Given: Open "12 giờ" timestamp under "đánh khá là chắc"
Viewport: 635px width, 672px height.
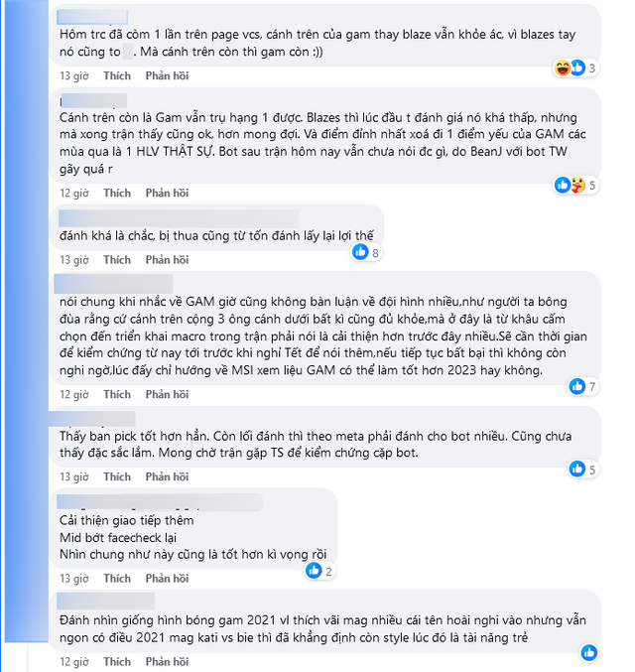Looking at the screenshot, I should 74,260.
